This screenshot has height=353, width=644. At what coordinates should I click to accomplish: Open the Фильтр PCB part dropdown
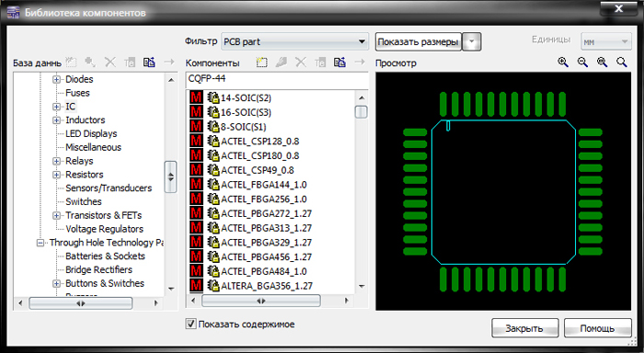point(294,41)
